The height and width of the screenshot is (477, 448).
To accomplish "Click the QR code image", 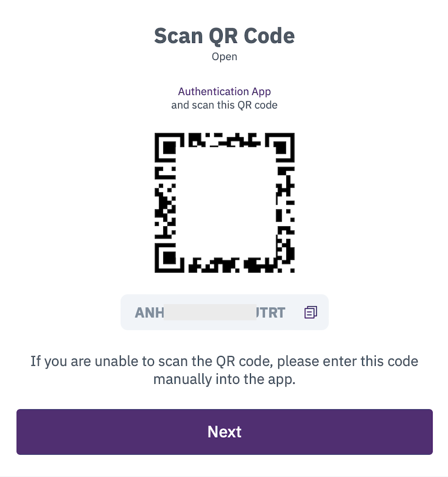I will click(224, 202).
